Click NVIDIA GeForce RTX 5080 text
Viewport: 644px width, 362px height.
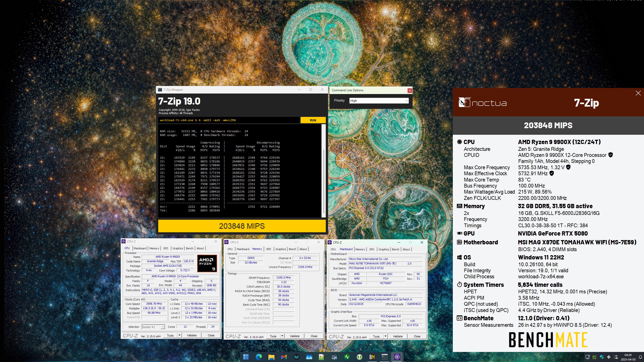click(553, 234)
